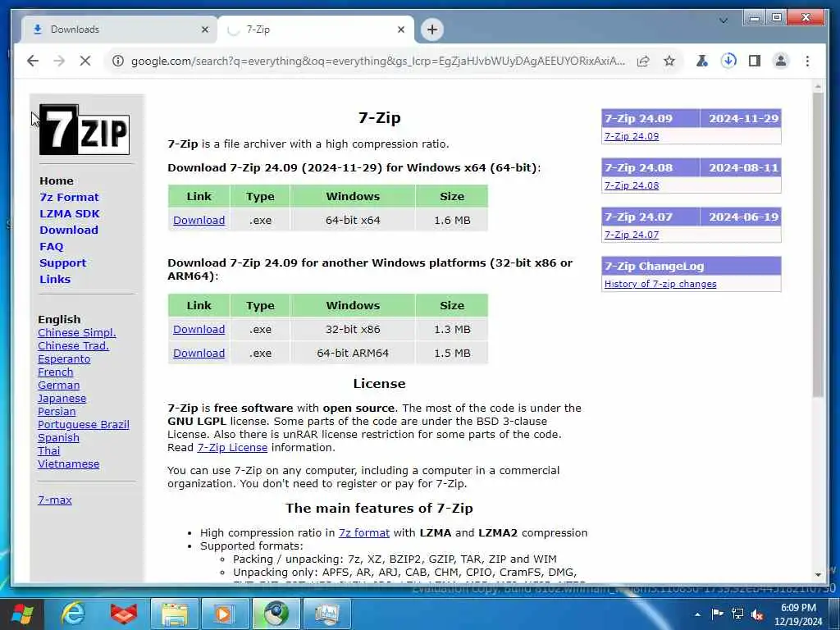Open the 7-Zip 24.07 news link
Viewport: 840px width, 630px height.
coord(631,235)
